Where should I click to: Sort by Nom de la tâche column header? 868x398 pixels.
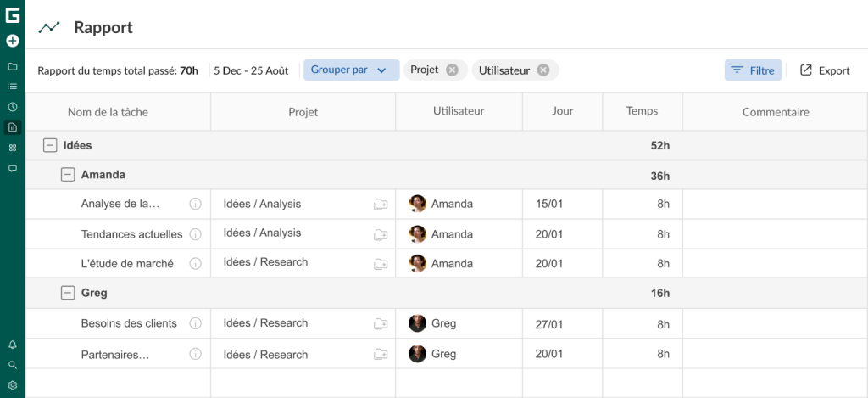coord(108,112)
